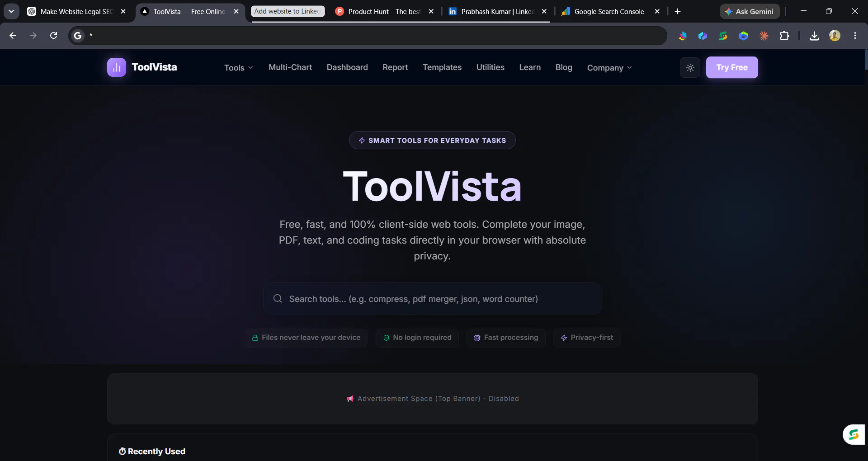This screenshot has height=461, width=868.
Task: Click the Files never leave your device chip
Action: click(306, 338)
